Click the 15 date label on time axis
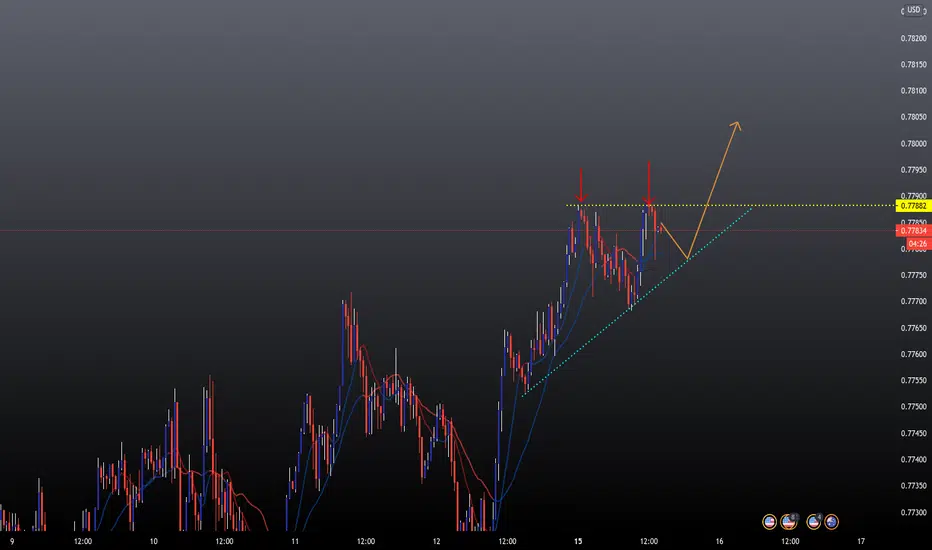This screenshot has height=550, width=932. [578, 542]
